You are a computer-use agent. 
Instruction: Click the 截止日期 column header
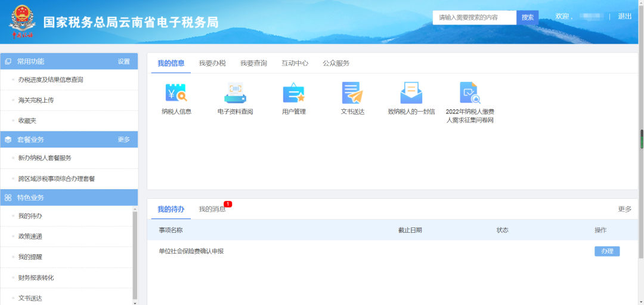pyautogui.click(x=410, y=230)
